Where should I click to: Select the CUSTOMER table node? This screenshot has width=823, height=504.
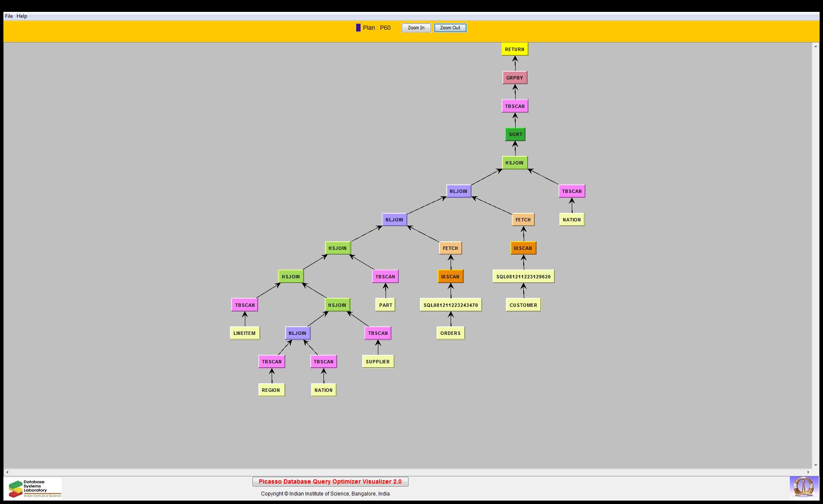(523, 305)
